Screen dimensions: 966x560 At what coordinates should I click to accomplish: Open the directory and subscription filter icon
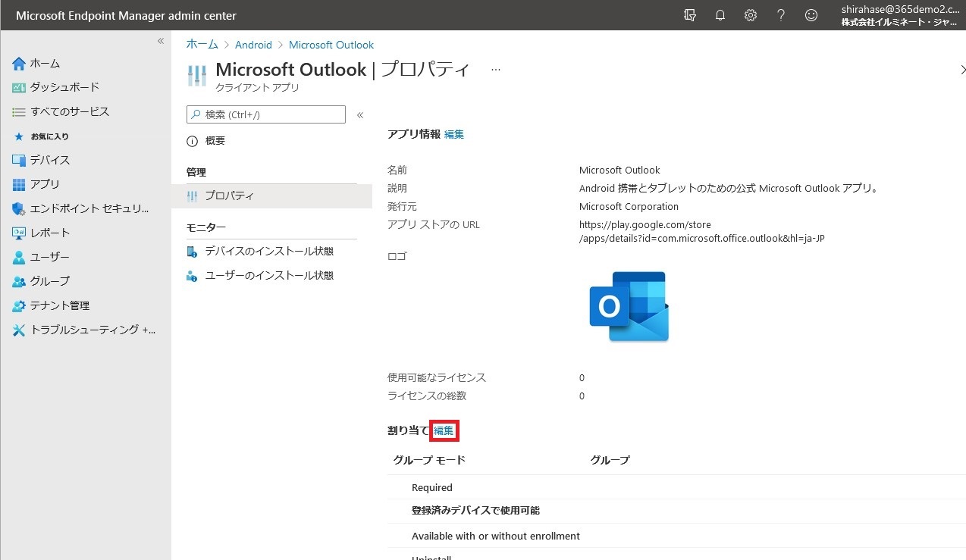tap(690, 15)
